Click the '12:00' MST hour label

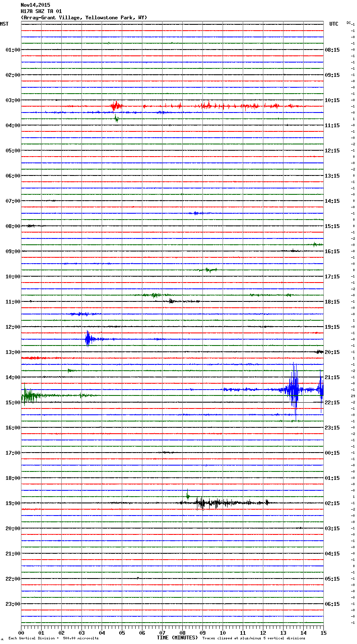tap(13, 327)
